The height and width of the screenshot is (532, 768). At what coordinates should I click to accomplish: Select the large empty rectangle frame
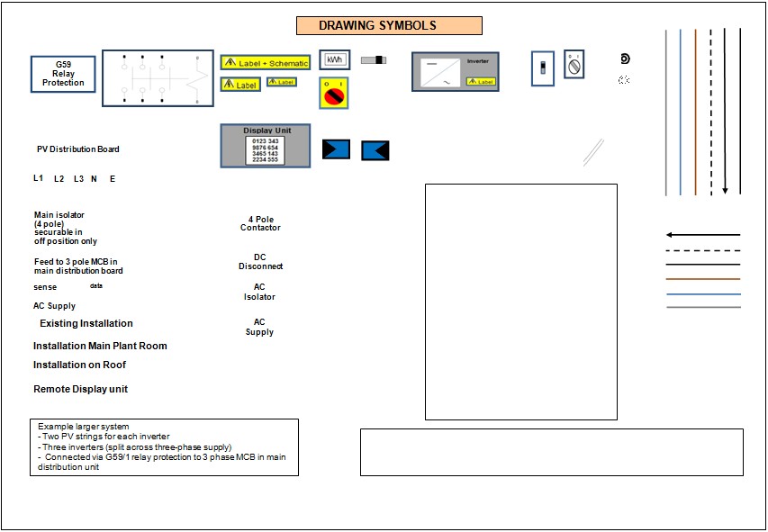coord(520,302)
